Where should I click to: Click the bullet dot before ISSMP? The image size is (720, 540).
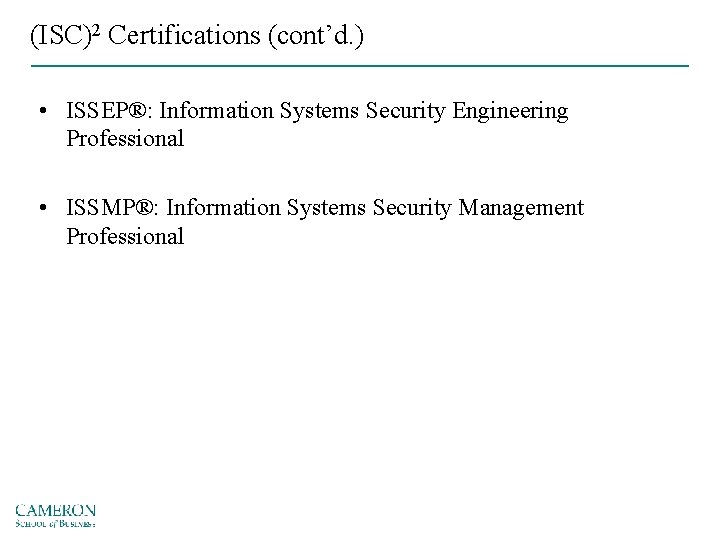click(x=43, y=208)
